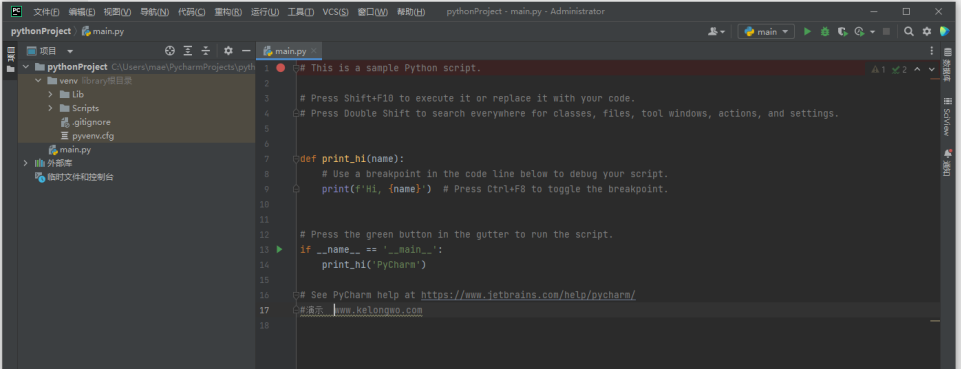
Task: Click the colorful JetBrains toolbox icon at top right
Action: coord(944,31)
